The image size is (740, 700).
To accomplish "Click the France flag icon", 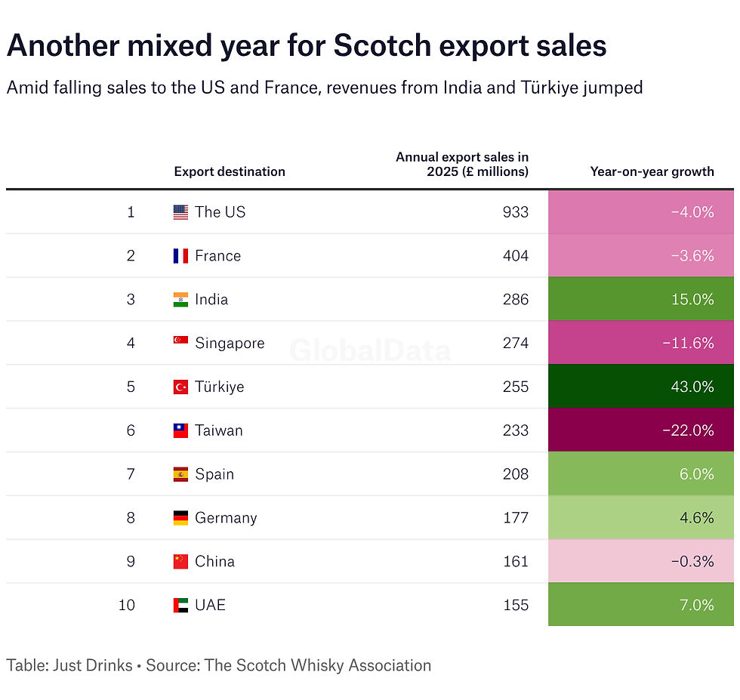I will 180,256.
